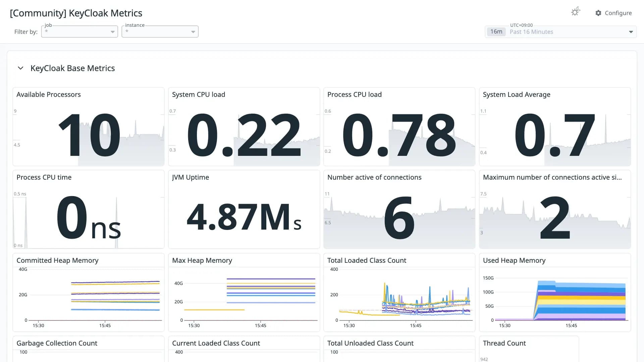Click the KeyCloak Base Metrics heading
The height and width of the screenshot is (362, 644).
coord(72,68)
